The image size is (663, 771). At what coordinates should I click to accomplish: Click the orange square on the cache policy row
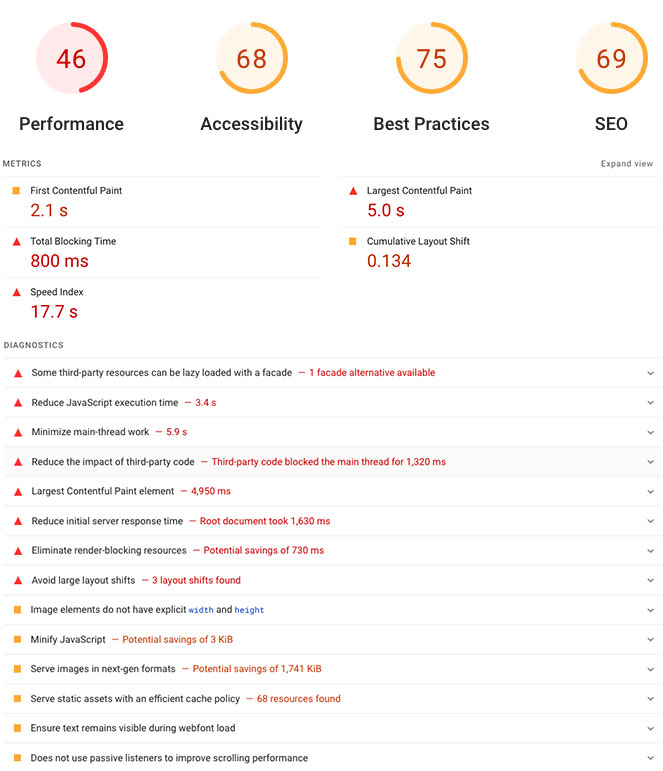pyautogui.click(x=17, y=699)
